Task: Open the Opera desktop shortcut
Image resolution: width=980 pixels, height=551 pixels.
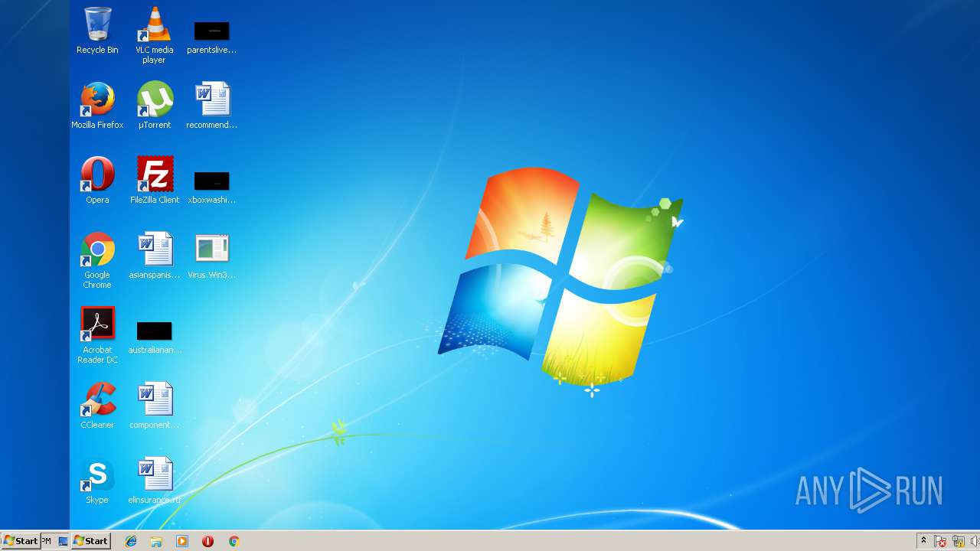Action: [97, 181]
